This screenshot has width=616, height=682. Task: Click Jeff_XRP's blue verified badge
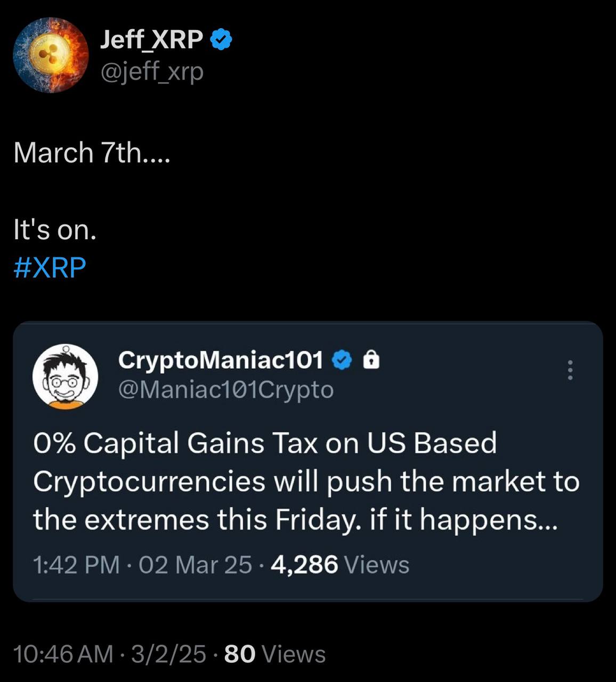221,40
